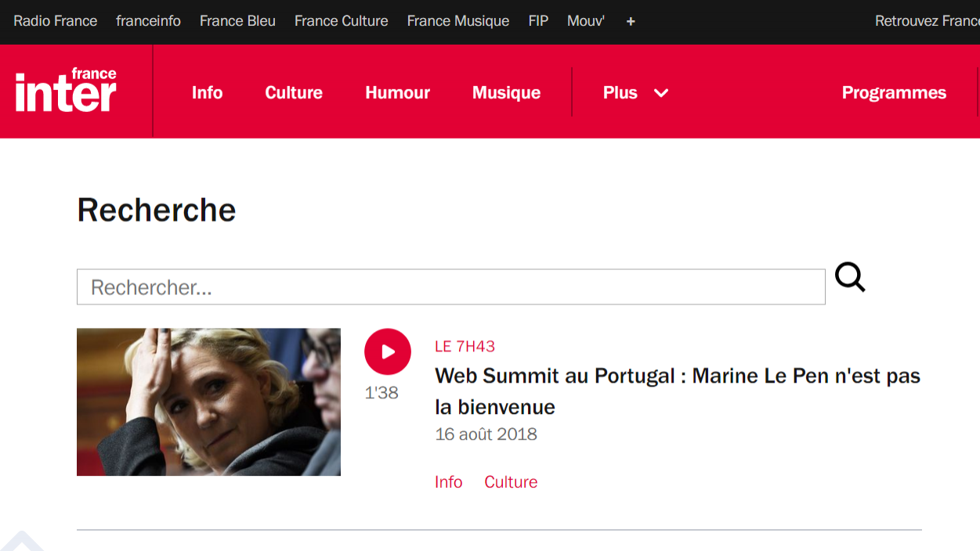The width and height of the screenshot is (980, 551).
Task: Open the Programmes page
Action: (x=894, y=92)
